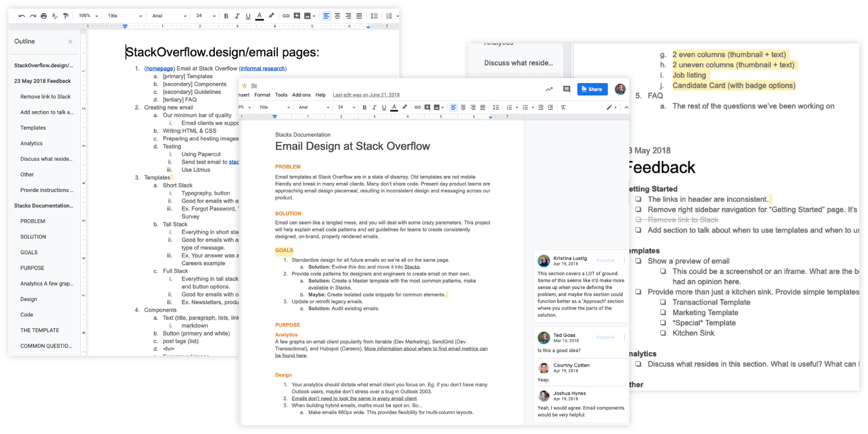Open the Arial font dropdown in left document
This screenshot has height=434, width=868.
pyautogui.click(x=169, y=16)
